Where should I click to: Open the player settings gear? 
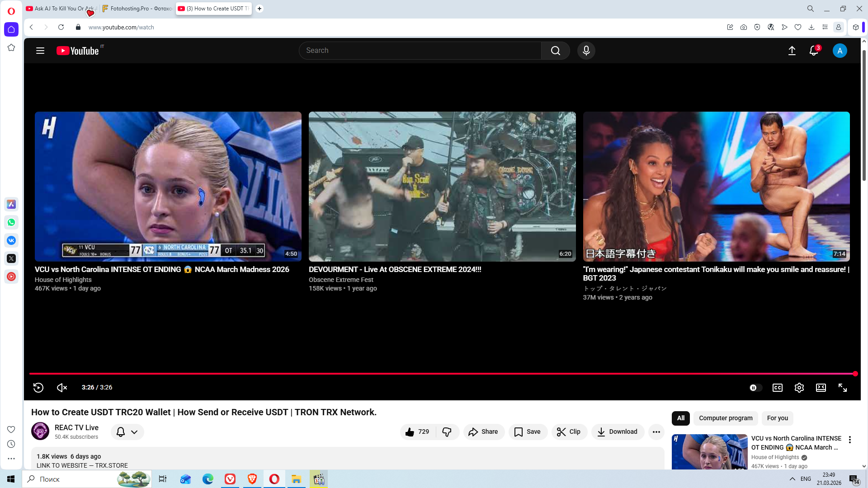[799, 388]
